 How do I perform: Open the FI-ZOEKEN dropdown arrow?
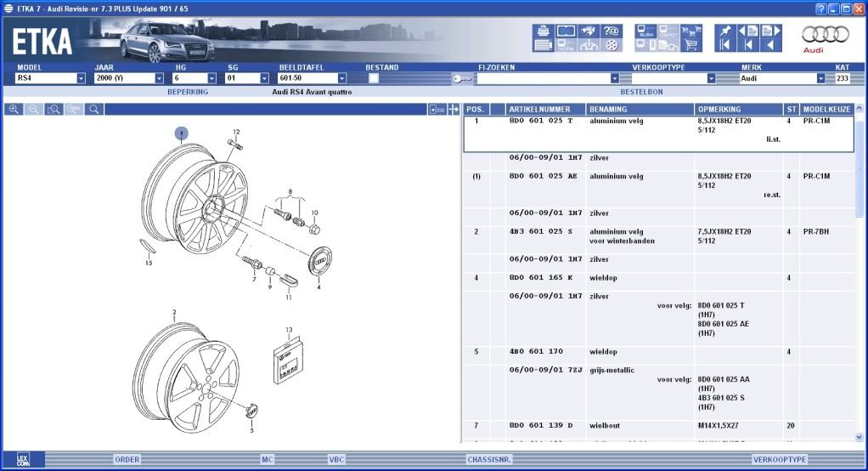(x=614, y=78)
